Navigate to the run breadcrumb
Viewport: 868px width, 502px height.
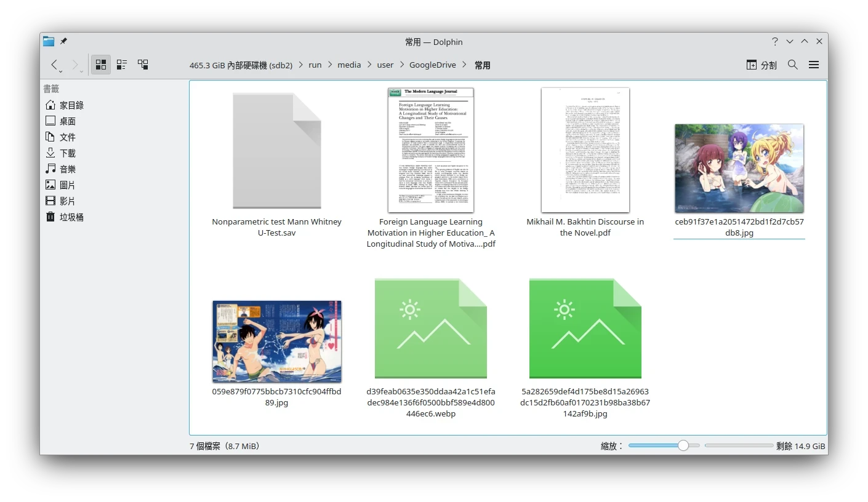point(315,65)
